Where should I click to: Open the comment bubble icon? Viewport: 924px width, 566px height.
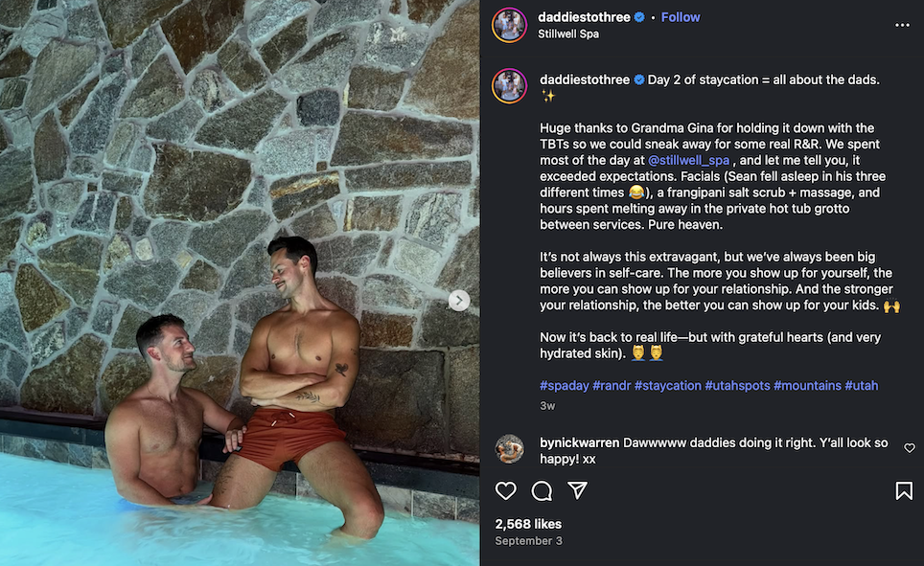542,491
